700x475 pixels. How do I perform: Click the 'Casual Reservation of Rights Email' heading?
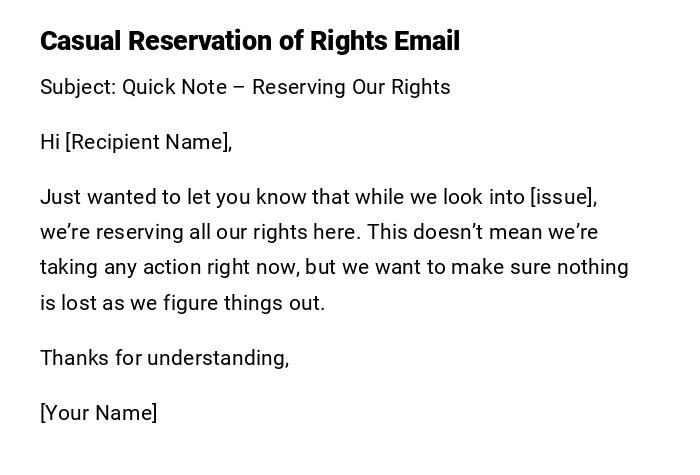pyautogui.click(x=250, y=41)
